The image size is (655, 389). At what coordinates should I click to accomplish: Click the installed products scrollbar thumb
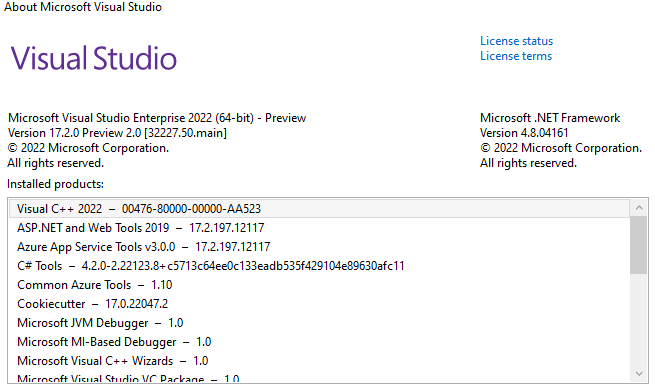pos(639,245)
